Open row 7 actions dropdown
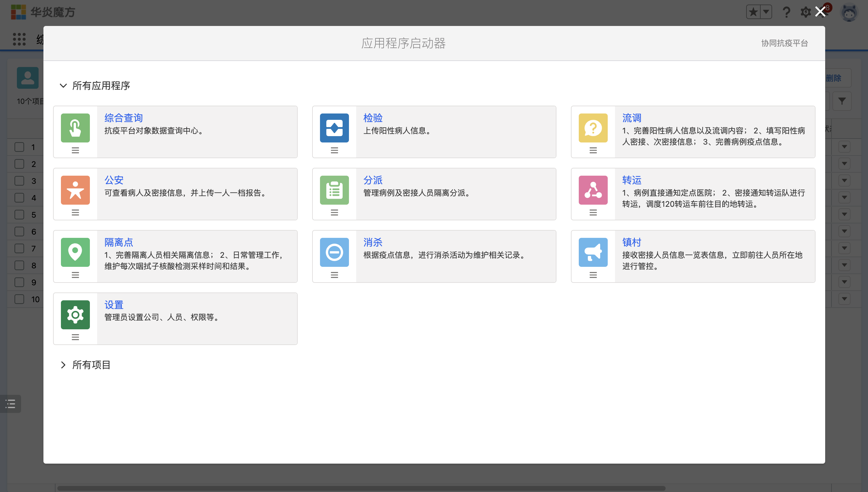868x492 pixels. [x=844, y=248]
